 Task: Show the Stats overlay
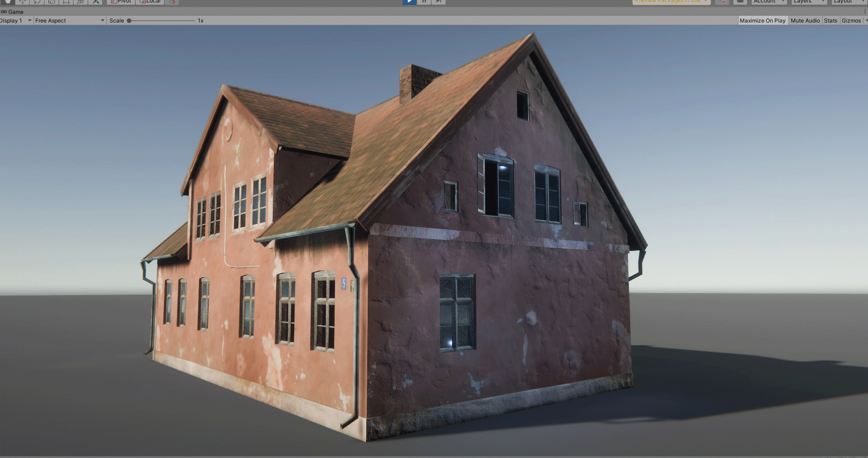point(830,21)
